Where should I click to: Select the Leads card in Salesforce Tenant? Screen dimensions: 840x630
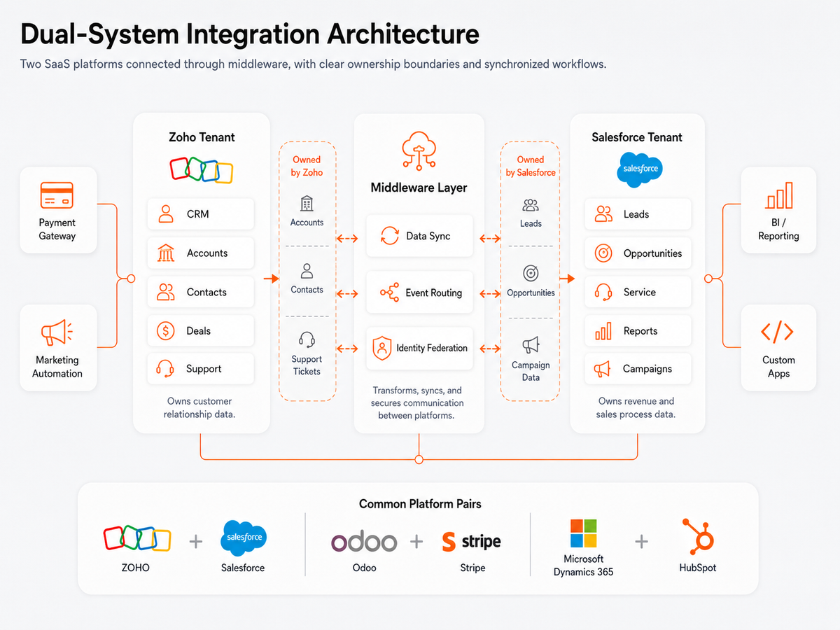coord(638,214)
